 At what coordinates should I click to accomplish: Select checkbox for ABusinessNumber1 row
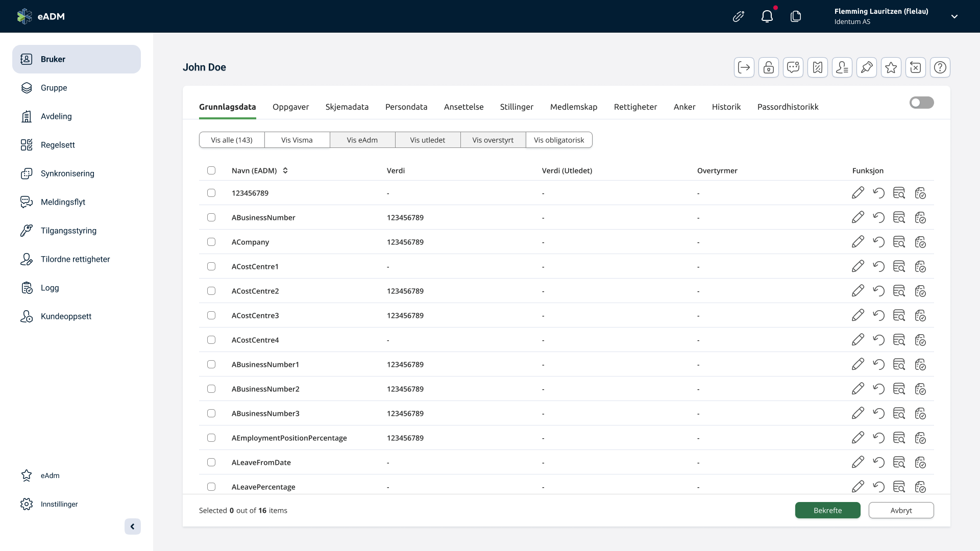(x=211, y=364)
